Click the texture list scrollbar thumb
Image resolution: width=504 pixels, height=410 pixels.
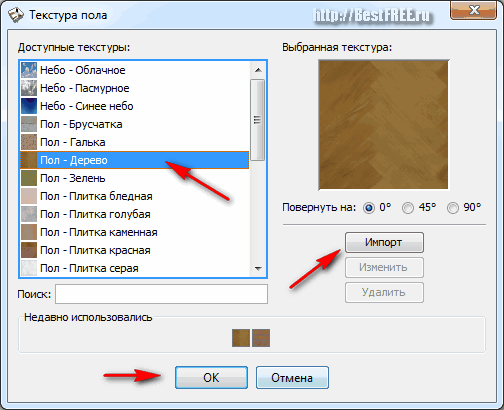(258, 120)
